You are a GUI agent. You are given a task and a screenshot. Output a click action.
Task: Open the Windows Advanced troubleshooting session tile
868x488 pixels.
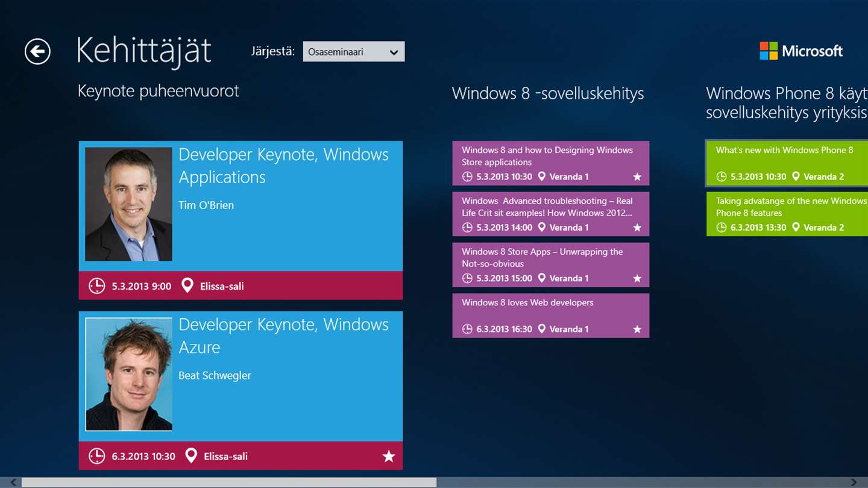point(551,214)
